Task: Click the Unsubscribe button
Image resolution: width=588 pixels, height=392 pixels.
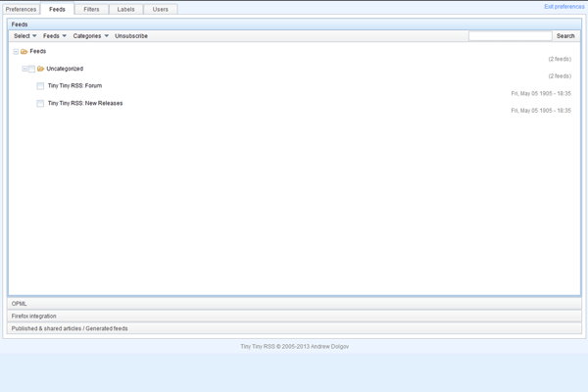Action: click(131, 36)
